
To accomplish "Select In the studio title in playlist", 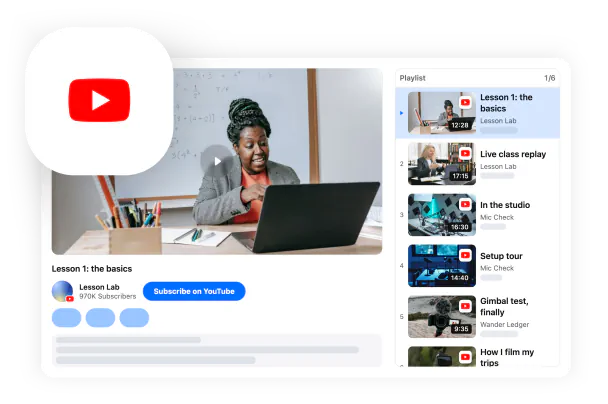I will [x=505, y=205].
